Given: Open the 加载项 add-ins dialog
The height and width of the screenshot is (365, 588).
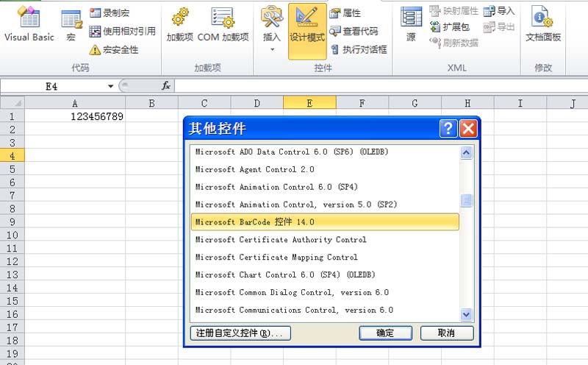Looking at the screenshot, I should pos(180,25).
